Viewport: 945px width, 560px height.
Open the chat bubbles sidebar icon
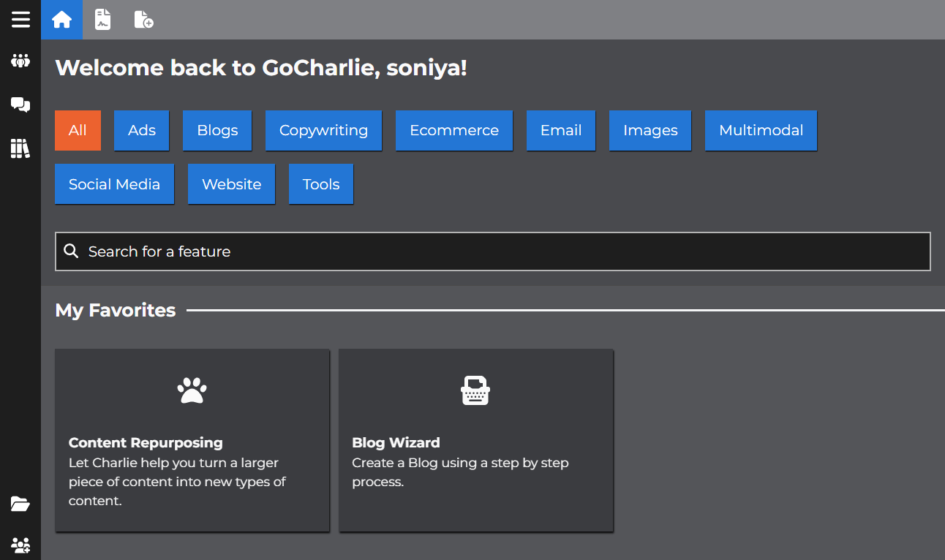pos(20,105)
